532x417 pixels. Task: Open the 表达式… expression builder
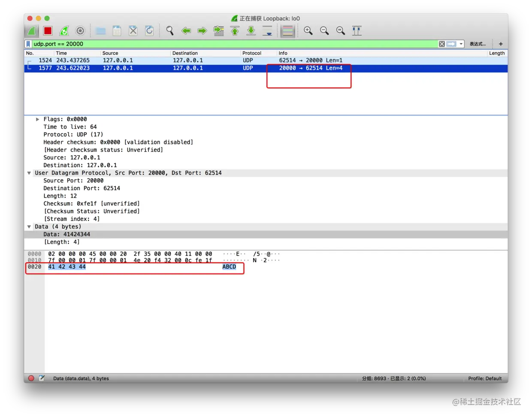tap(478, 44)
